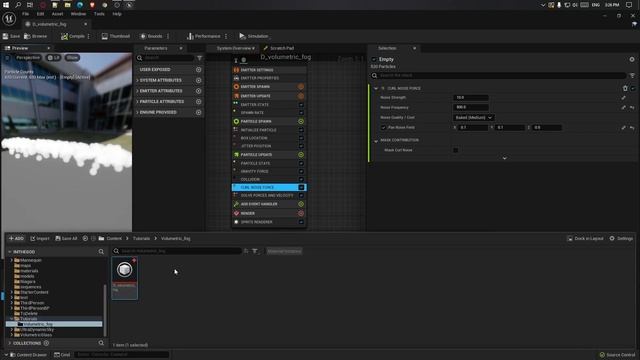Open the Window menu
640x360 pixels.
(78, 14)
